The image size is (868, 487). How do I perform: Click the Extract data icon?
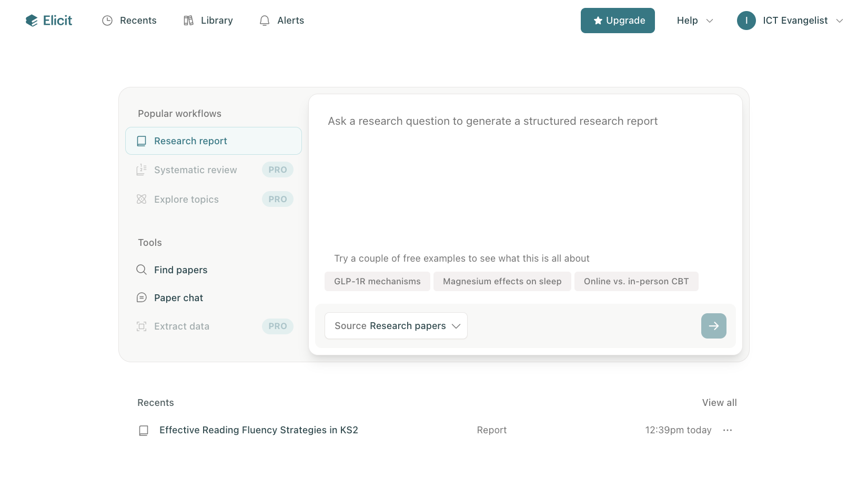click(142, 326)
